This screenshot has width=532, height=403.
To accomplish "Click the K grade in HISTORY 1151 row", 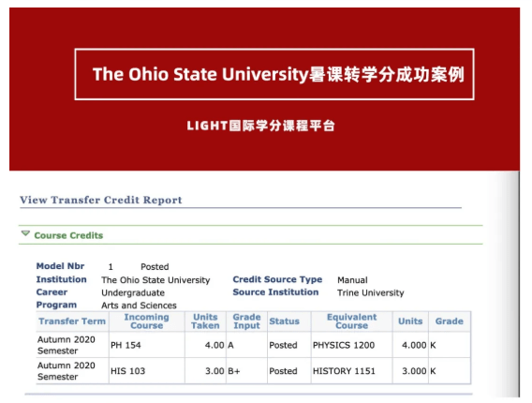I will point(433,371).
